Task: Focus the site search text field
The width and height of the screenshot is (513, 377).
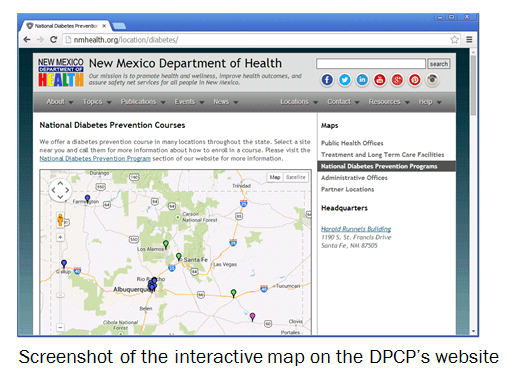Action: tap(371, 64)
